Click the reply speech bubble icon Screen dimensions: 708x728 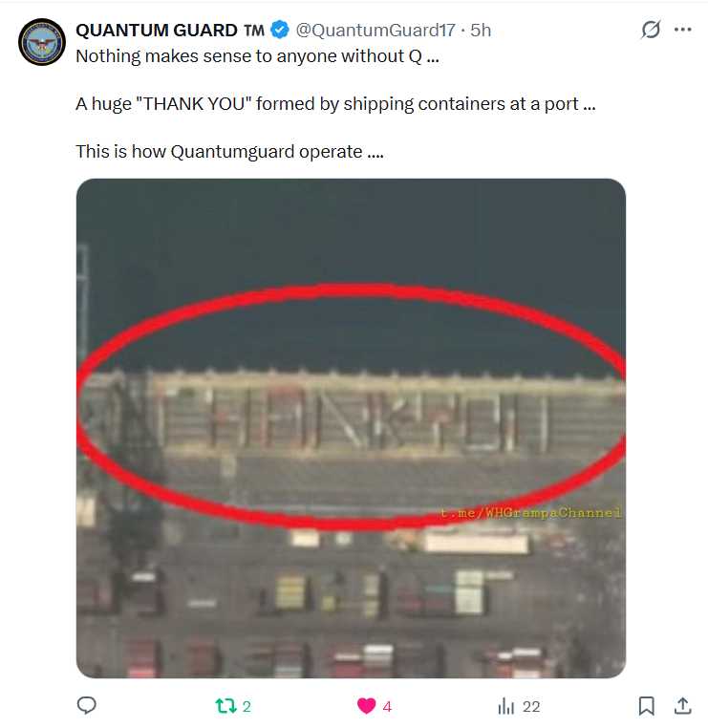pos(86,705)
